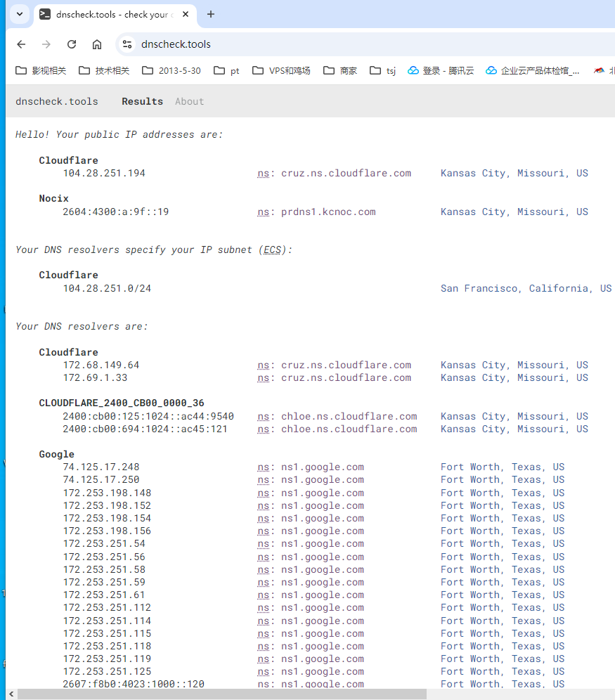Click the dnscheck.tools tab terminal favicon
Viewport: 615px width, 700px height.
click(x=45, y=14)
